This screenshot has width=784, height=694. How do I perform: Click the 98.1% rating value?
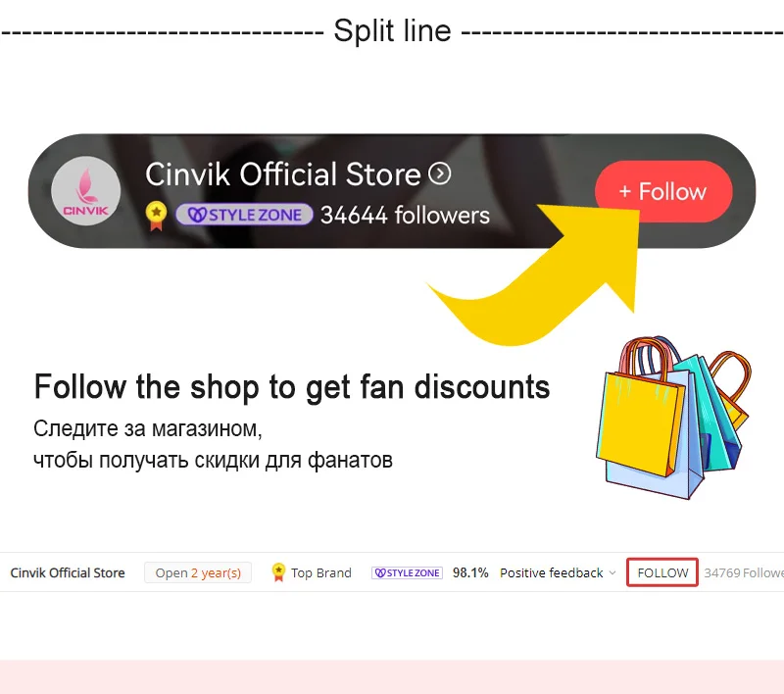[x=470, y=573]
